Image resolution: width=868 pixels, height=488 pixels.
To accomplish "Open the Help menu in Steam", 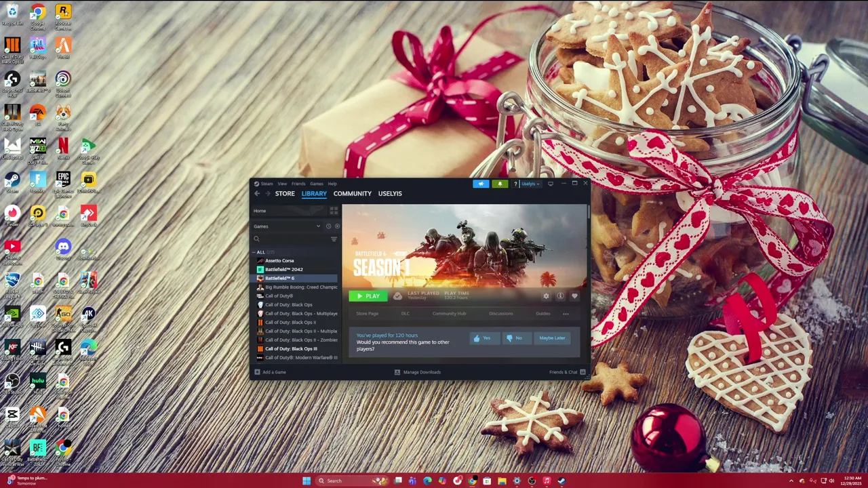I will point(332,184).
